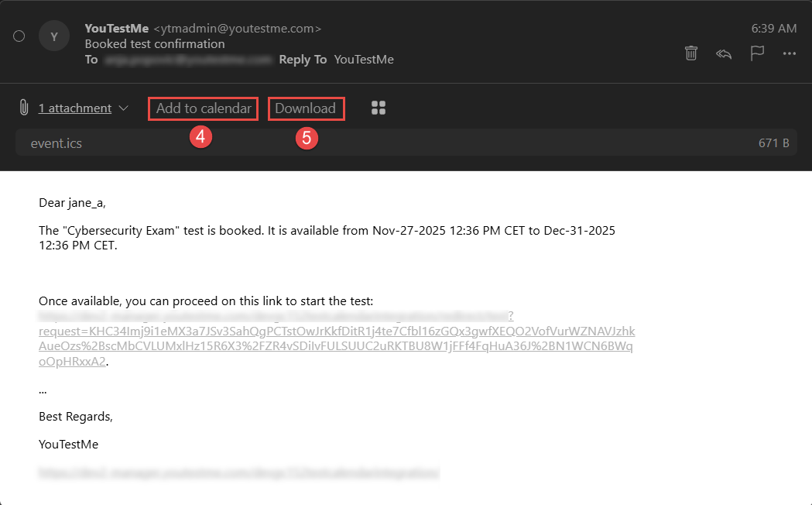Viewport: 812px width, 505px height.
Task: Open the more actions ellipsis menu
Action: (x=790, y=53)
